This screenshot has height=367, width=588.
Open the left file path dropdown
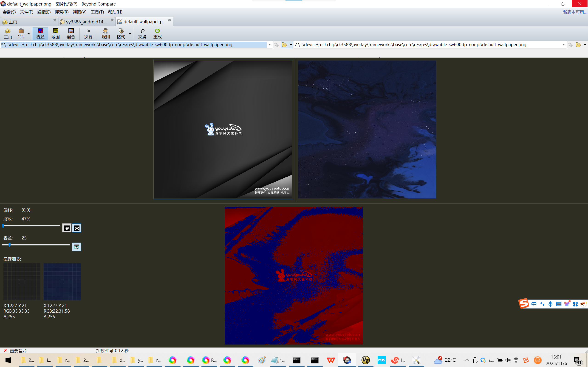(270, 45)
